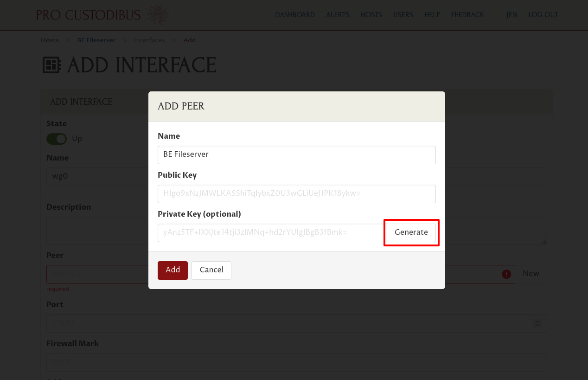Click the Add button in Add Peer dialog

[173, 270]
